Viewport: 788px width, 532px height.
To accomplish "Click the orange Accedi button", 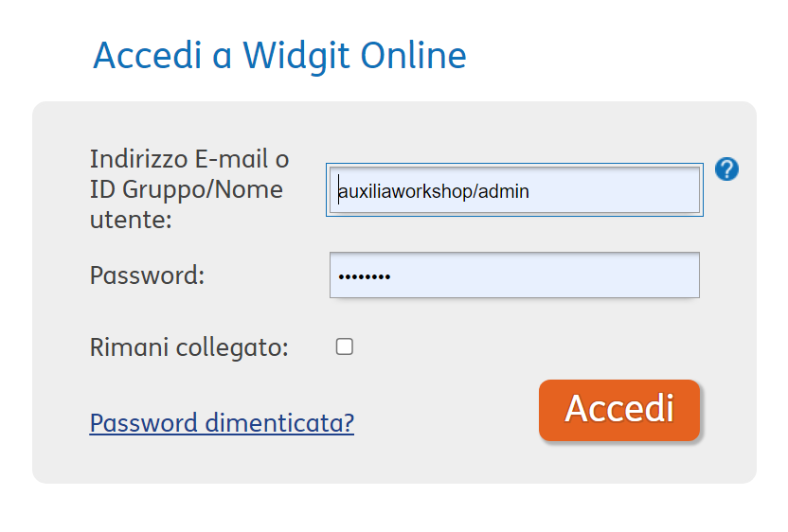I will click(619, 410).
